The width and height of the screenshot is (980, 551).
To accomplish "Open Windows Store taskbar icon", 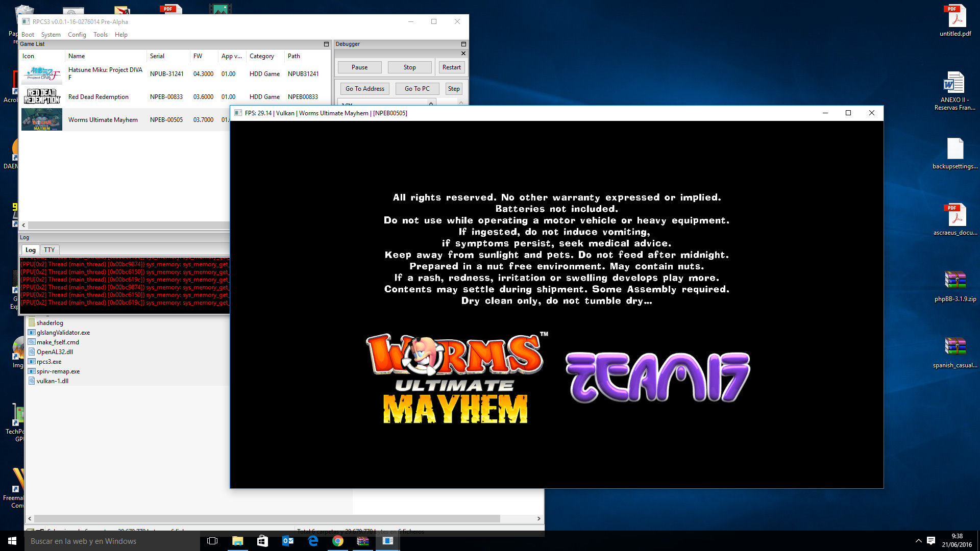I will [x=263, y=541].
